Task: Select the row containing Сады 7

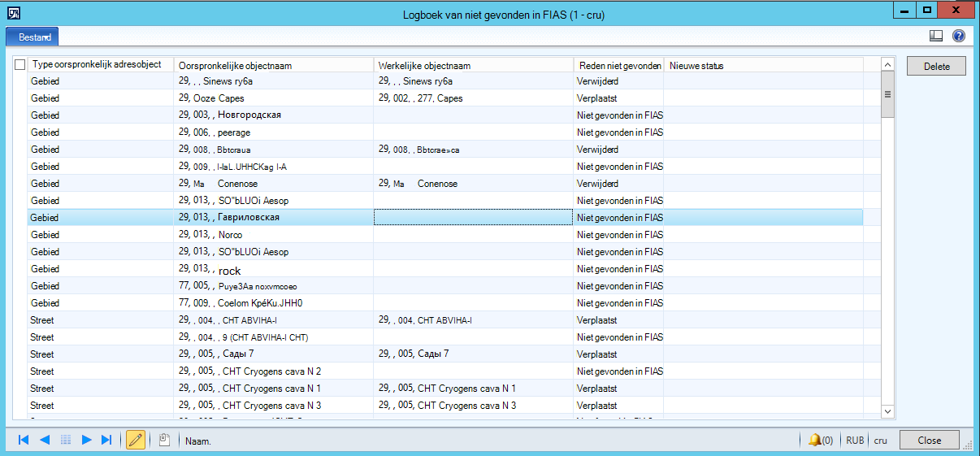Action: click(x=445, y=354)
